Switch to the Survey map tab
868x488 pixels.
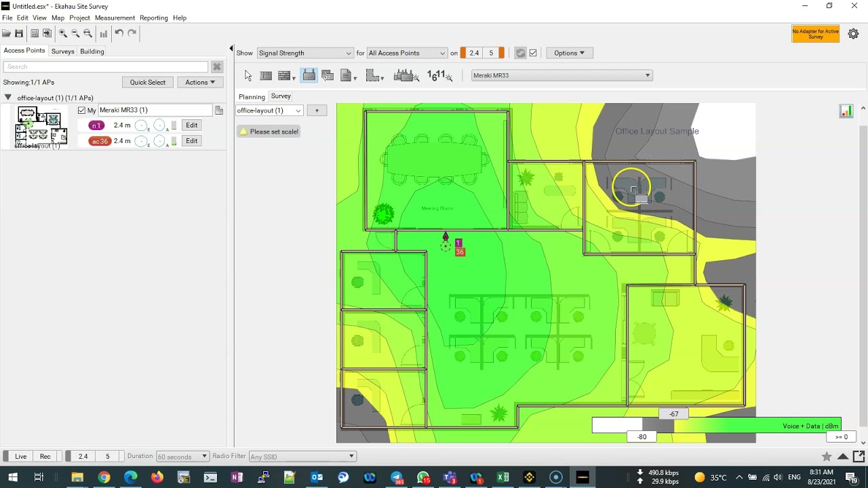(281, 96)
